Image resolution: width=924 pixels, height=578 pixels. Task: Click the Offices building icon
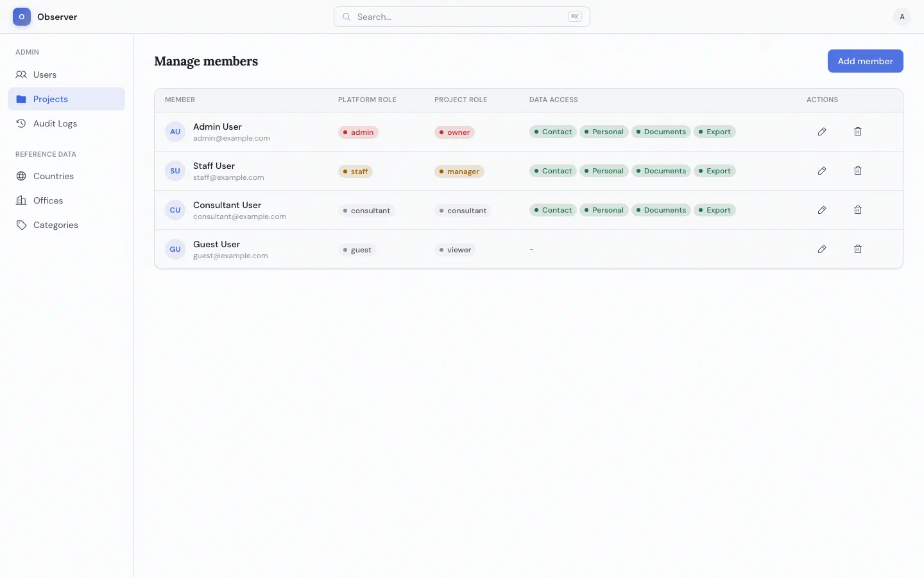coord(21,200)
